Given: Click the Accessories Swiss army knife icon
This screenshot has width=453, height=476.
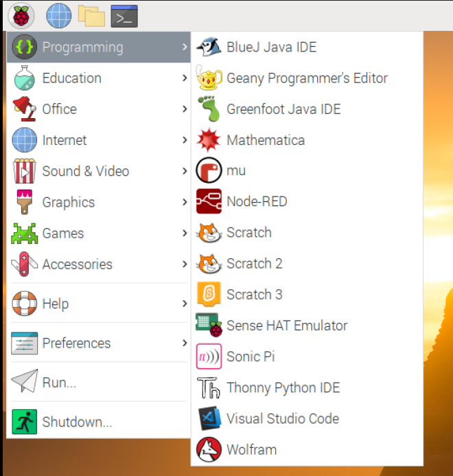Looking at the screenshot, I should point(24,264).
